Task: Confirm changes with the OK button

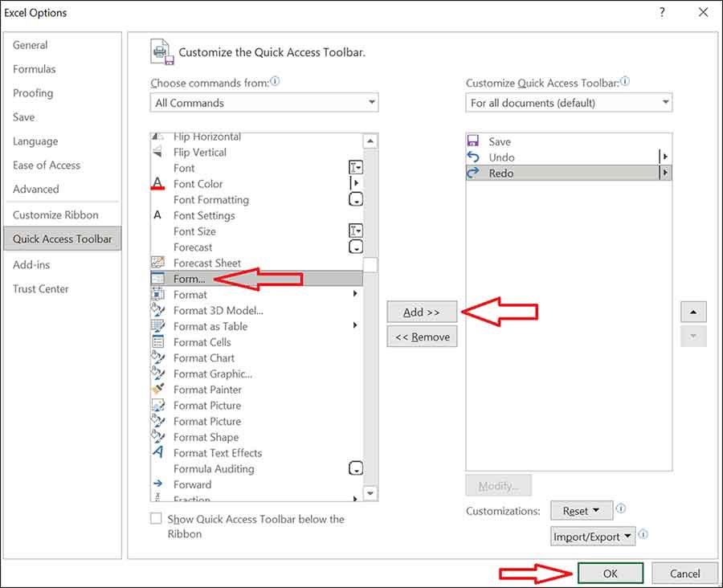Action: 611,574
